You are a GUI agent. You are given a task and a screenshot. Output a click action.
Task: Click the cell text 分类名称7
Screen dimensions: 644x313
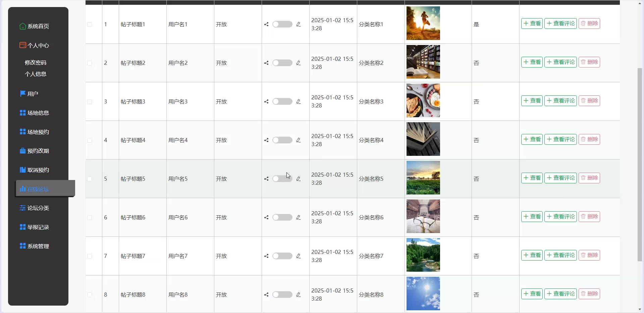[371, 256]
